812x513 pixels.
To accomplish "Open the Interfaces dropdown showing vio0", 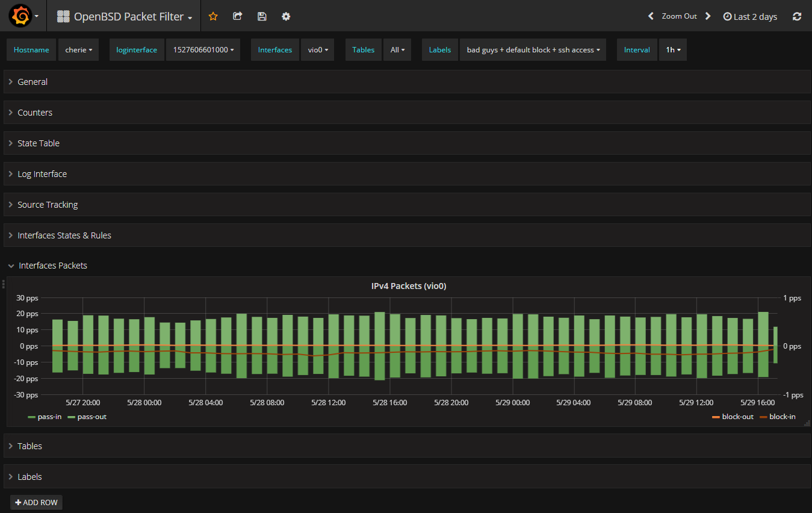I will pos(317,50).
